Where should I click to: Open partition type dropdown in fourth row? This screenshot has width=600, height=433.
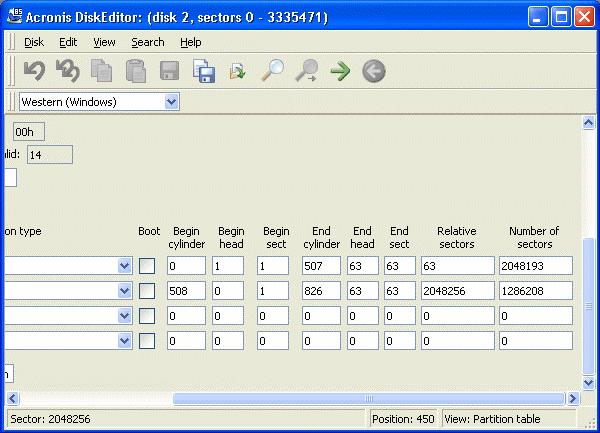[x=124, y=341]
